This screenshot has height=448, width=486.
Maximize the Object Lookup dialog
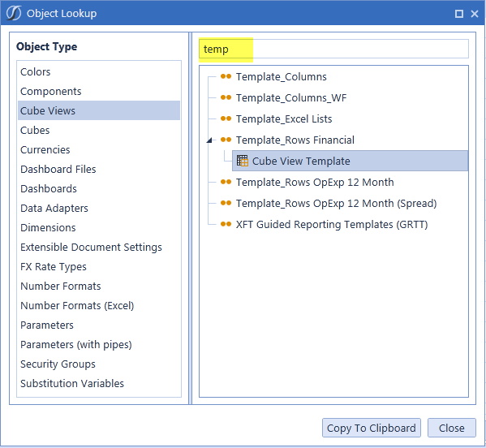pos(459,14)
